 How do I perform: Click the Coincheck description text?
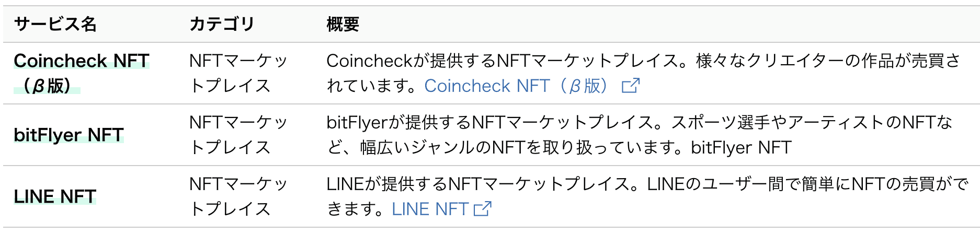coord(644,73)
